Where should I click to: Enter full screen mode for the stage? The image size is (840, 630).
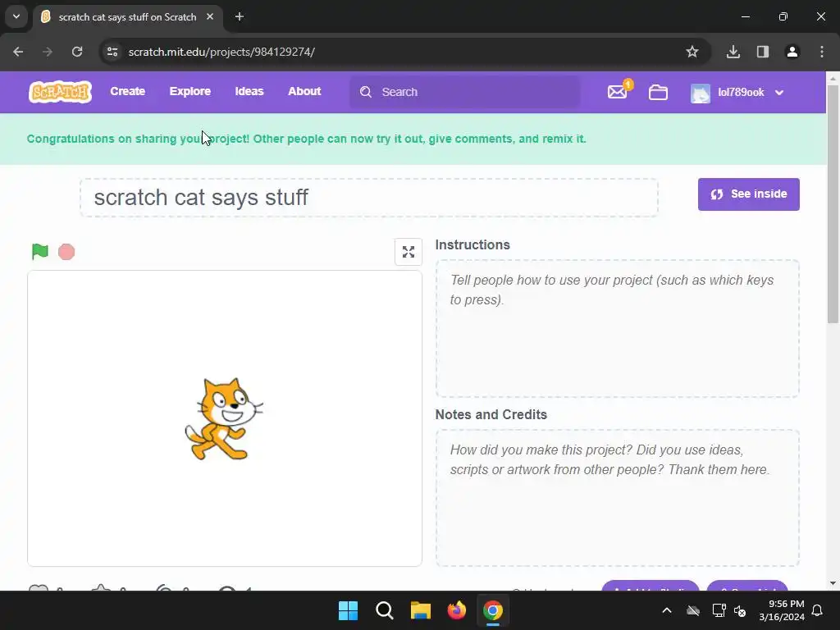tap(409, 252)
